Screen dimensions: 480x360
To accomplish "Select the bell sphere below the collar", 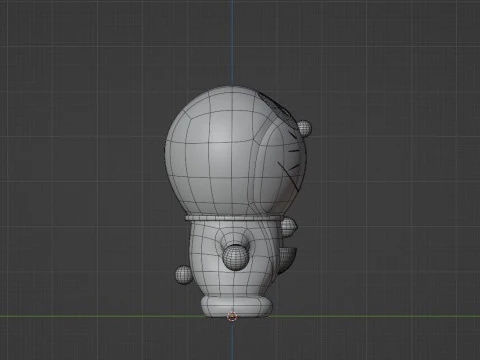I will (288, 227).
